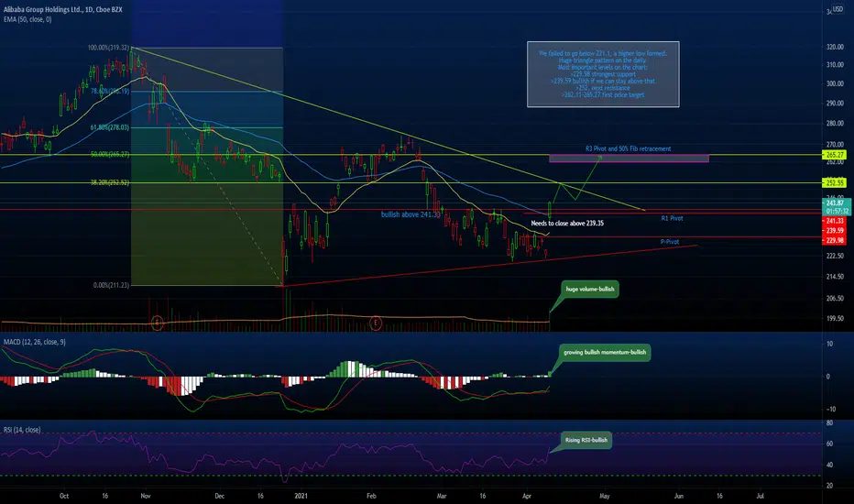Click the -10 value on MACD scale
854x504 pixels.
pos(830,410)
